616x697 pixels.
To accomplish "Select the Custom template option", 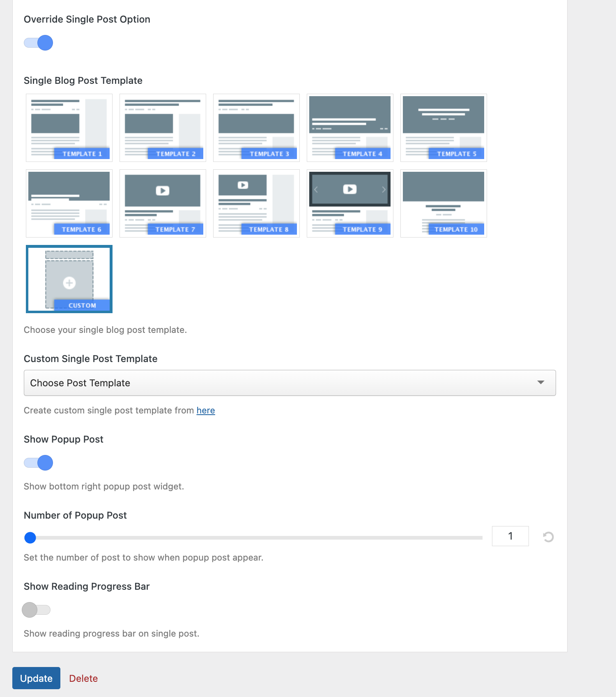I will tap(69, 279).
